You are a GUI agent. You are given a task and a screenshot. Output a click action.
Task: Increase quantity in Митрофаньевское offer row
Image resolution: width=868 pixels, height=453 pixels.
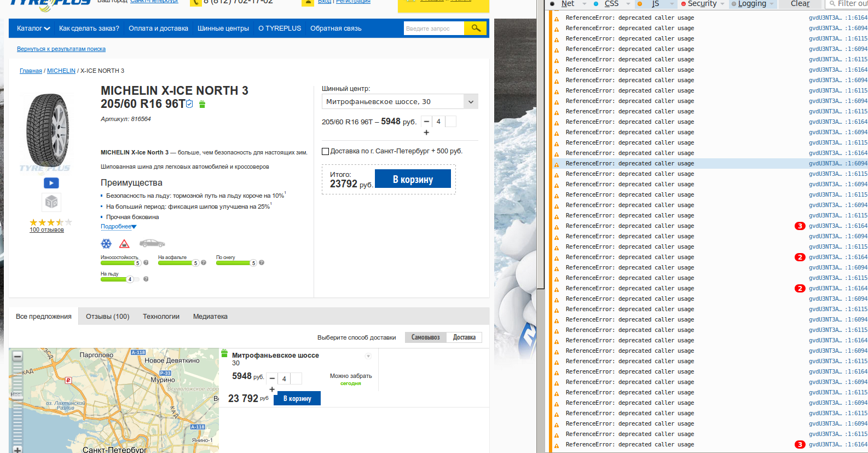(272, 389)
